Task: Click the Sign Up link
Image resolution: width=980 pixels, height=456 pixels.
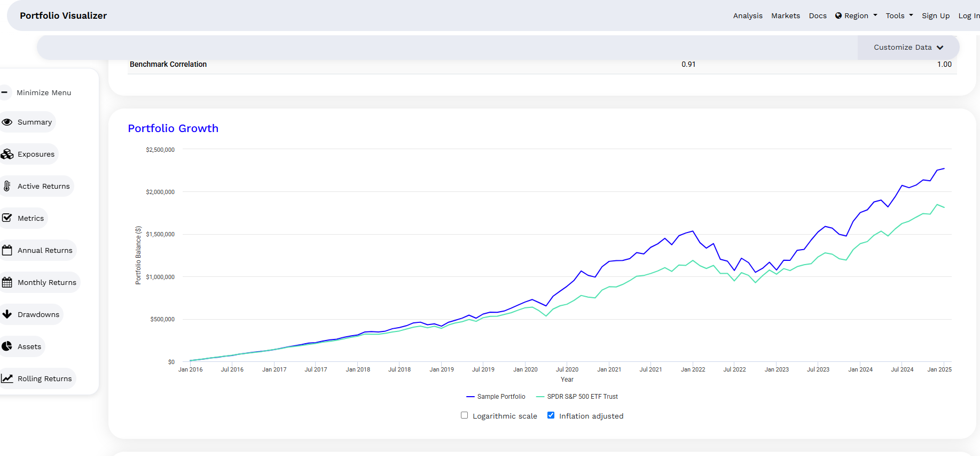Action: tap(936, 16)
